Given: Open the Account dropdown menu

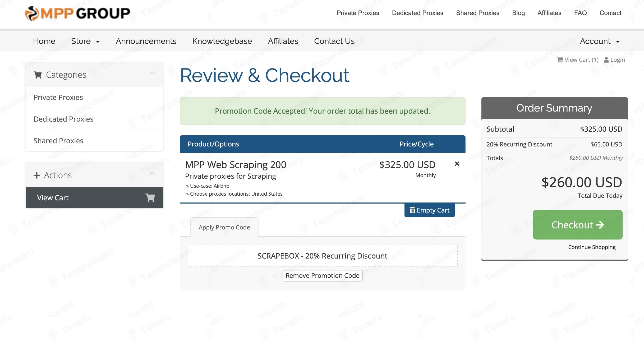Looking at the screenshot, I should [x=600, y=41].
